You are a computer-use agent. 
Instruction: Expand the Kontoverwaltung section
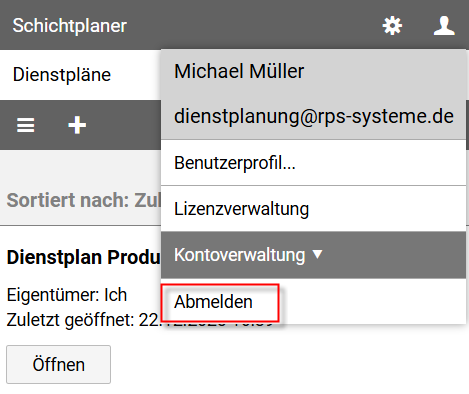tap(313, 255)
